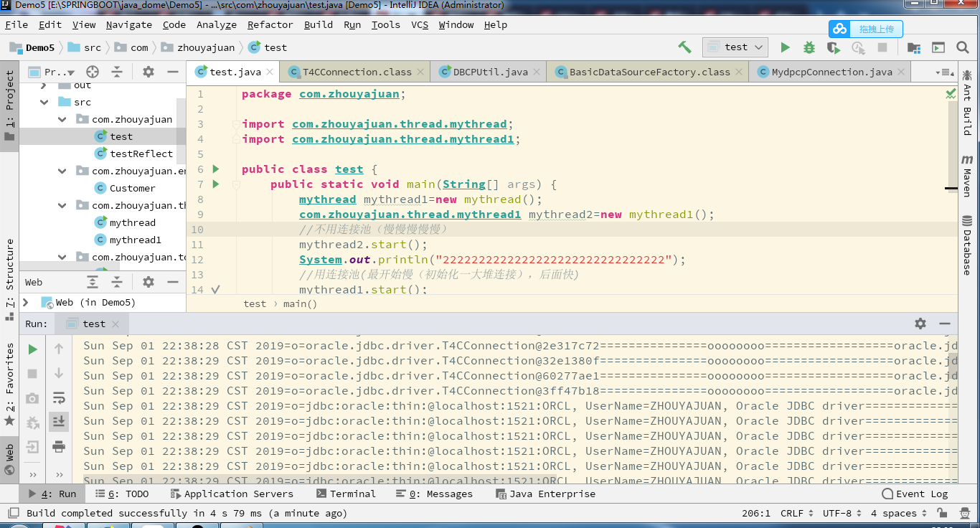Switch to DBCPUtil.java tab
The height and width of the screenshot is (528, 980).
pyautogui.click(x=488, y=72)
